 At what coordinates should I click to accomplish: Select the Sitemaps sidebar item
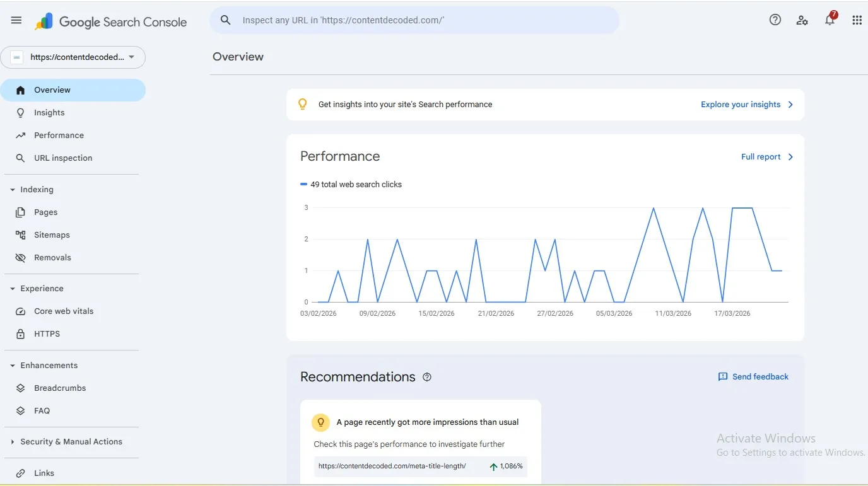click(x=51, y=234)
